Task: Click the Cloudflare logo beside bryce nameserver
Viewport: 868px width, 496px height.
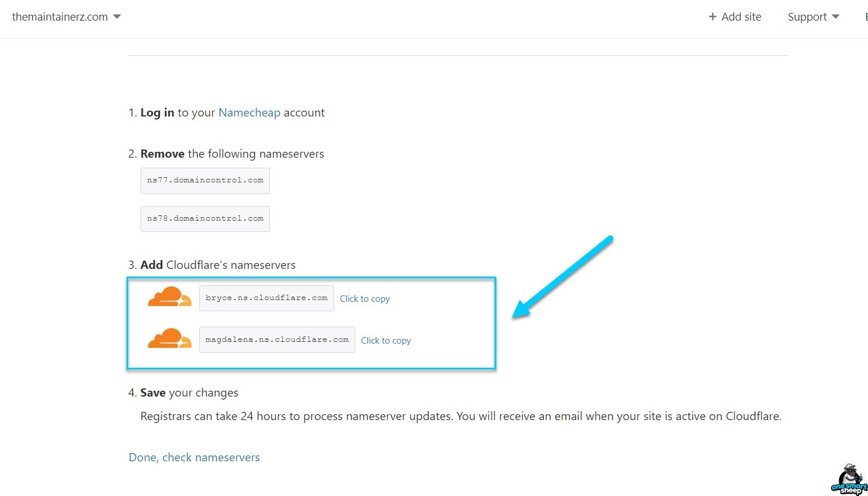Action: click(x=169, y=297)
